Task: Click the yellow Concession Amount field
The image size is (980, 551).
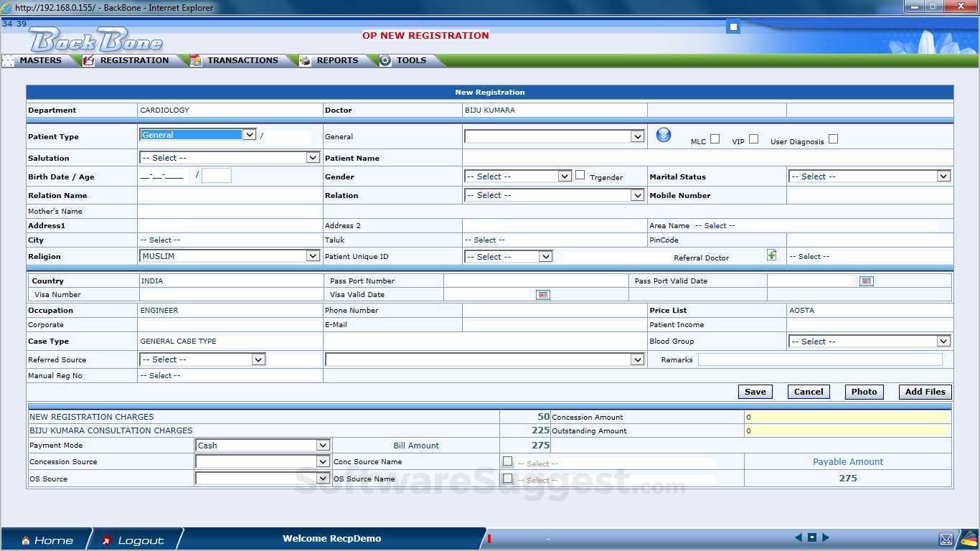Action: coord(847,417)
